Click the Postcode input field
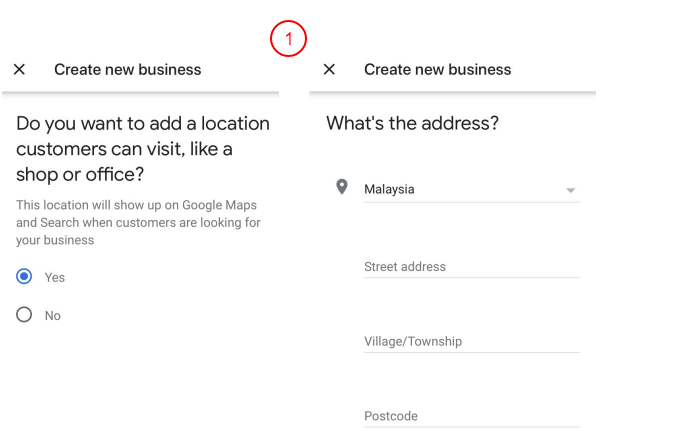This screenshot has height=448, width=693. pyautogui.click(x=471, y=416)
